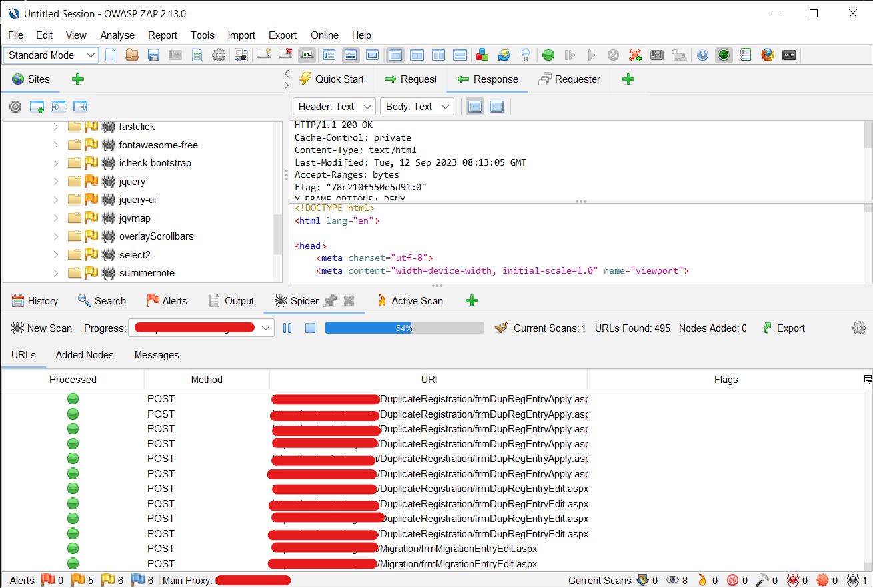Open Session Properties icon in toolbar
Image resolution: width=873 pixels, height=588 pixels.
coord(197,55)
